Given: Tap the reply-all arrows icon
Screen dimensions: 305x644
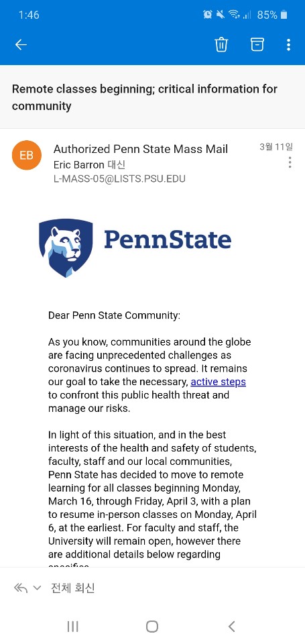Looking at the screenshot, I should 21,588.
